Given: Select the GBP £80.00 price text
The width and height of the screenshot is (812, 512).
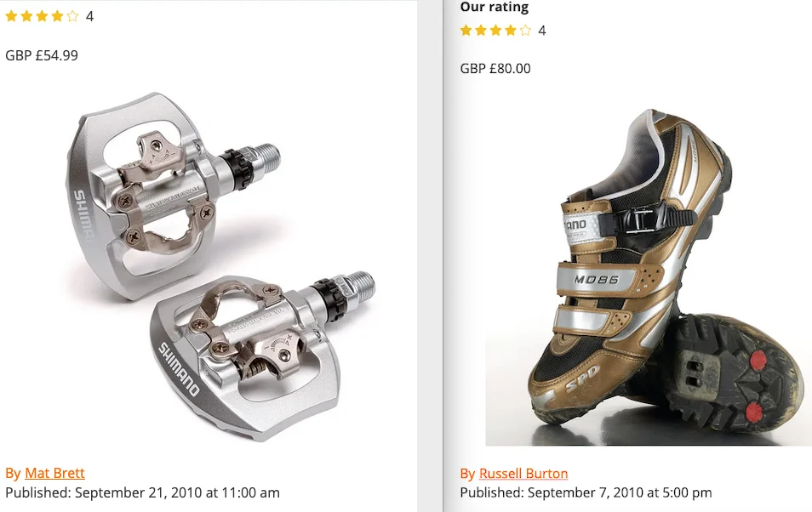Looking at the screenshot, I should tap(495, 68).
